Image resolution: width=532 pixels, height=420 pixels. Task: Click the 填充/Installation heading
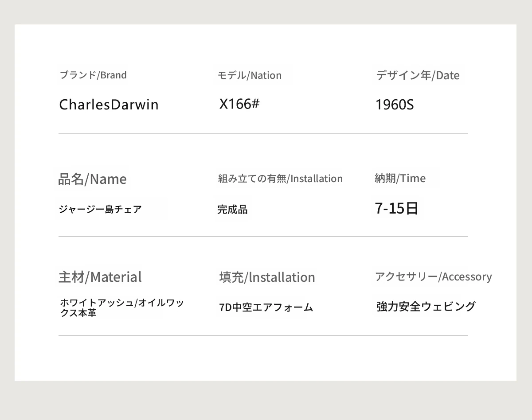click(267, 277)
